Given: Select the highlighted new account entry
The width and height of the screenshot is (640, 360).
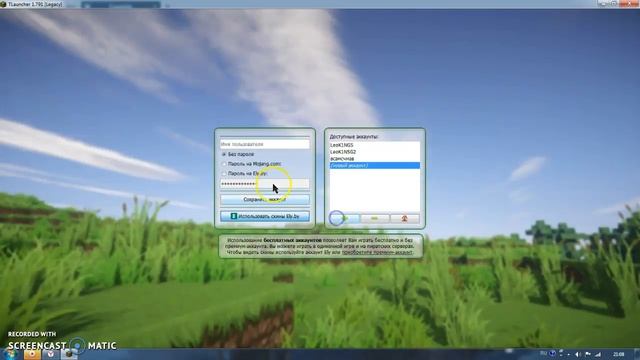Looking at the screenshot, I should tap(375, 165).
